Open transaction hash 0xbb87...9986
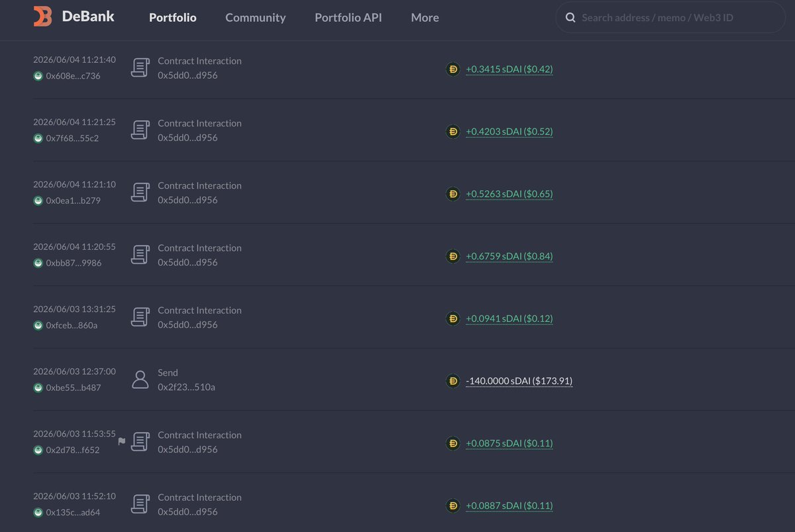 [x=74, y=263]
